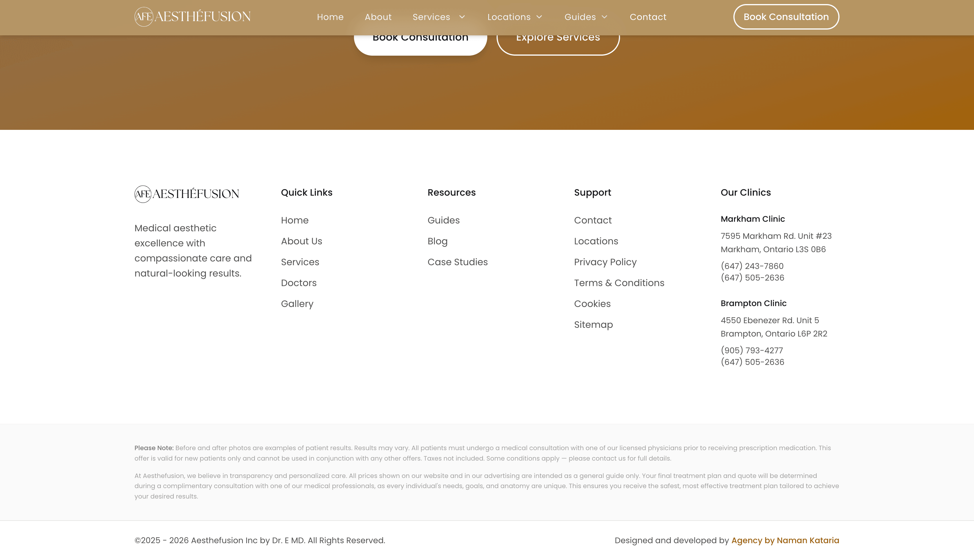
Task: Click the Please Note disclaimer label
Action: click(154, 448)
